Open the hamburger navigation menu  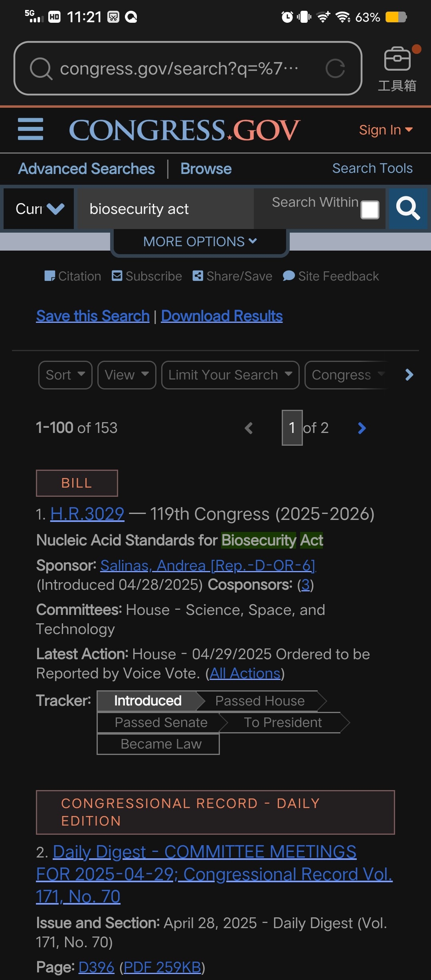[x=31, y=129]
